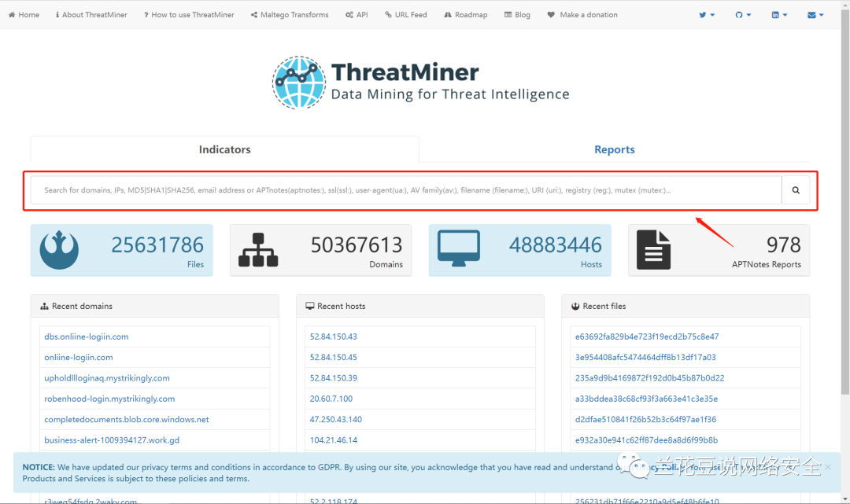Open host 104.21.46.14
Image resolution: width=850 pixels, height=504 pixels.
[x=334, y=440]
